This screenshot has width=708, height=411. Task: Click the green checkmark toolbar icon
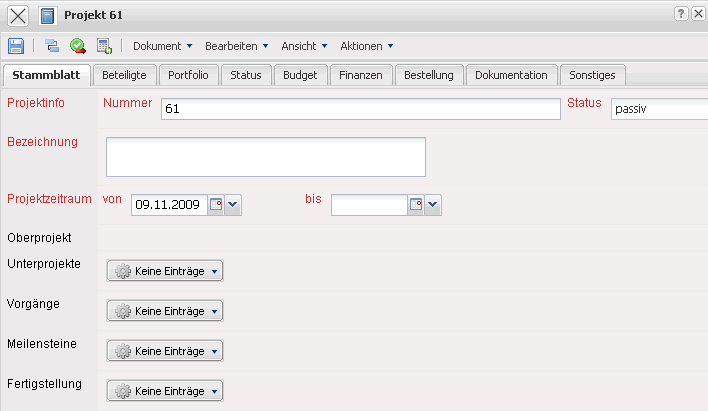tap(77, 46)
